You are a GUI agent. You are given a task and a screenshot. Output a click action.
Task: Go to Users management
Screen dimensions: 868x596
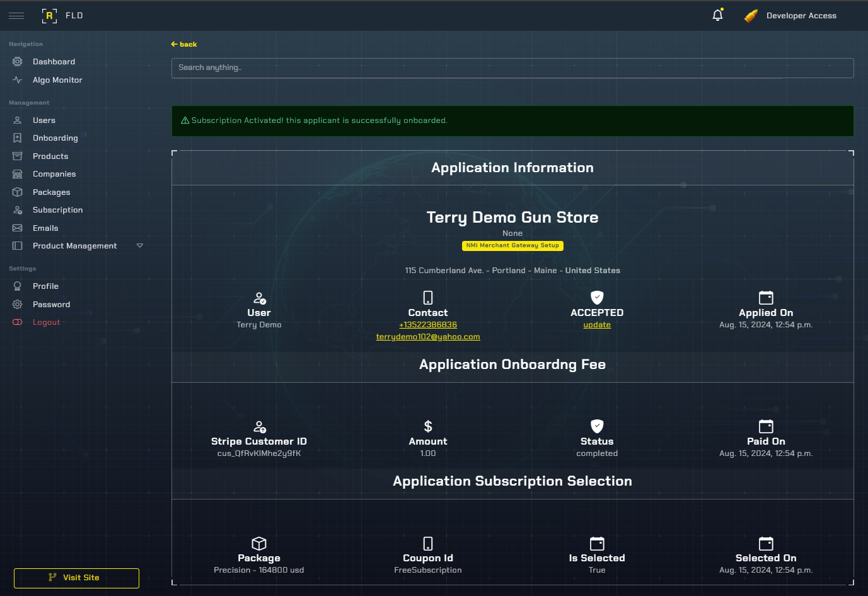point(44,120)
